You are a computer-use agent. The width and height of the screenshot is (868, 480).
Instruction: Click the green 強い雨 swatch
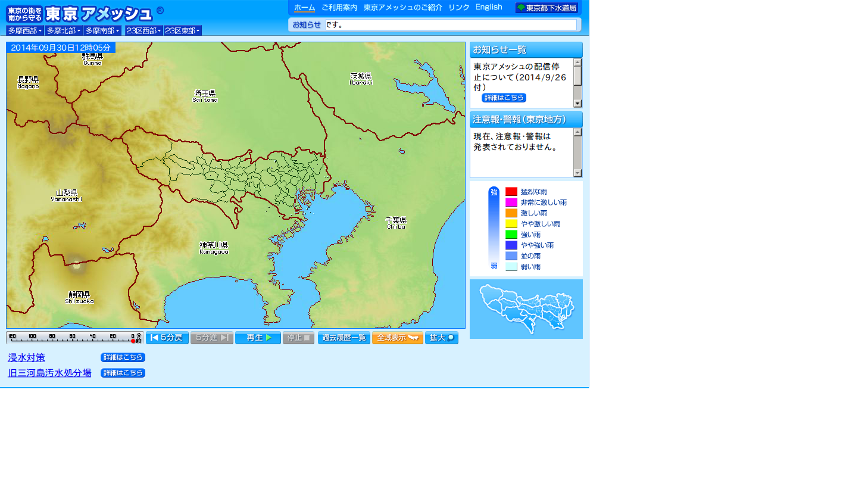[511, 235]
